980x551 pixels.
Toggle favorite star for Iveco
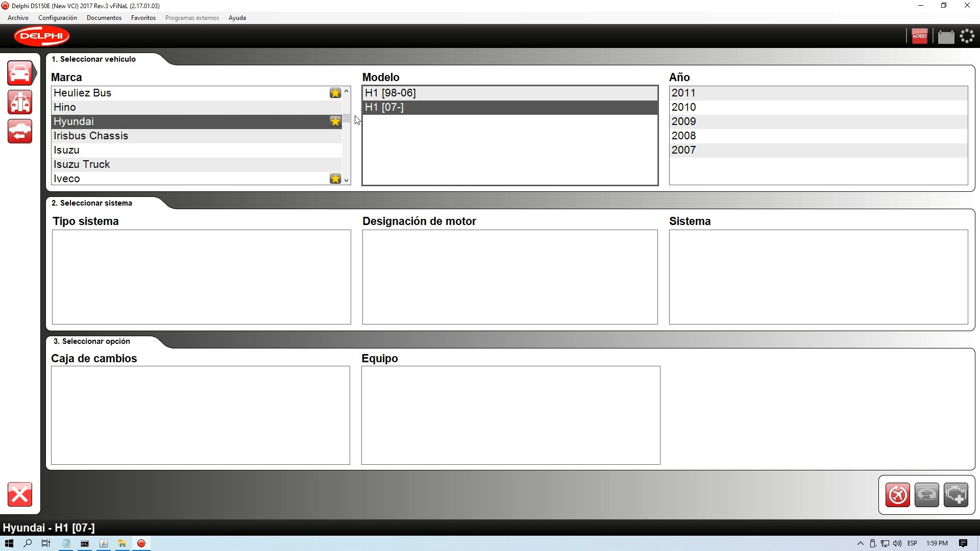pos(335,179)
